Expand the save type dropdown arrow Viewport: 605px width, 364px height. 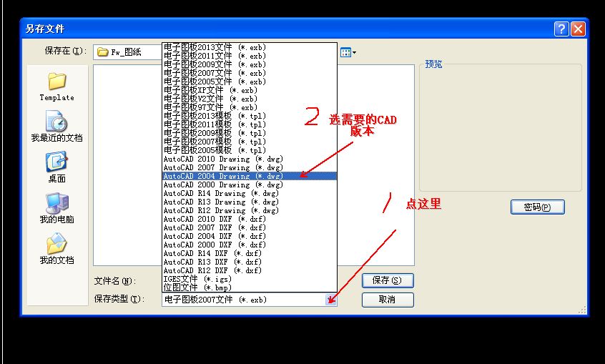330,300
